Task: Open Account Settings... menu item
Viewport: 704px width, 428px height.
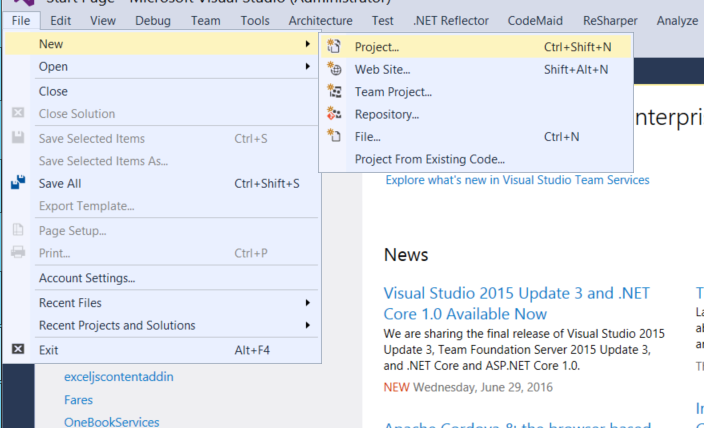Action: click(x=163, y=278)
